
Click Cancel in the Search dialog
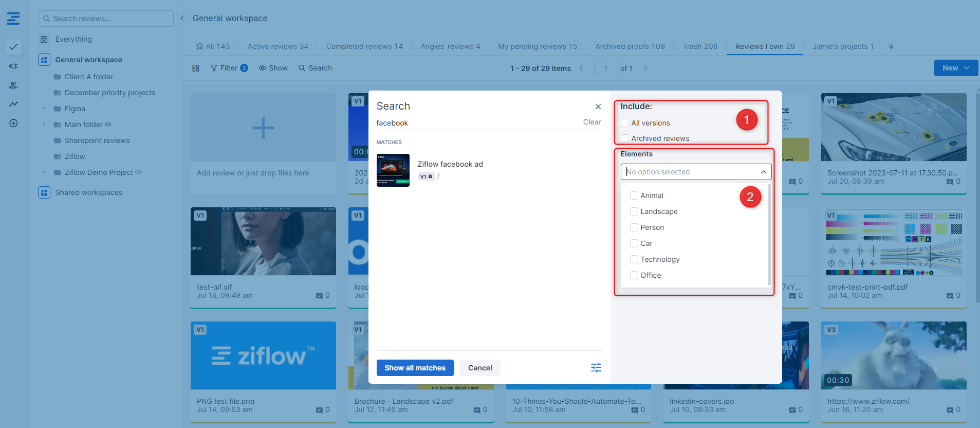[480, 368]
